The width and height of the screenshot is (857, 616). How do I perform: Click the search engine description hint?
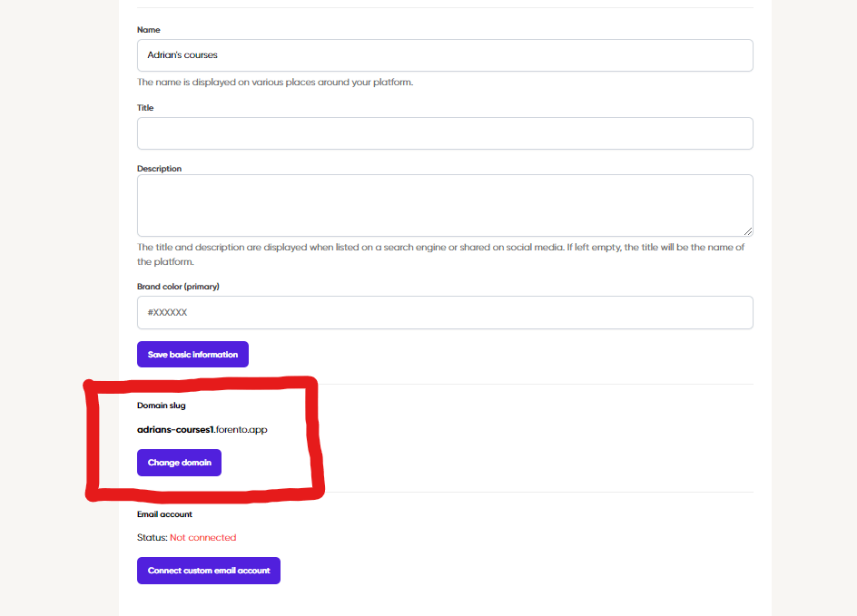point(440,255)
